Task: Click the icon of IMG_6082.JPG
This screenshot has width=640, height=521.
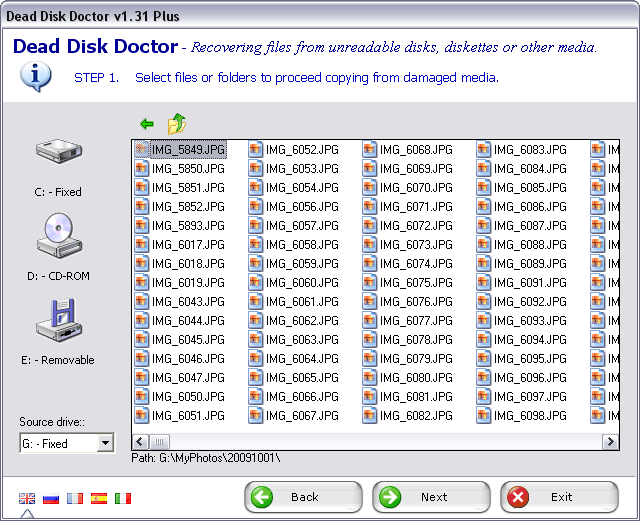Action: coord(369,416)
